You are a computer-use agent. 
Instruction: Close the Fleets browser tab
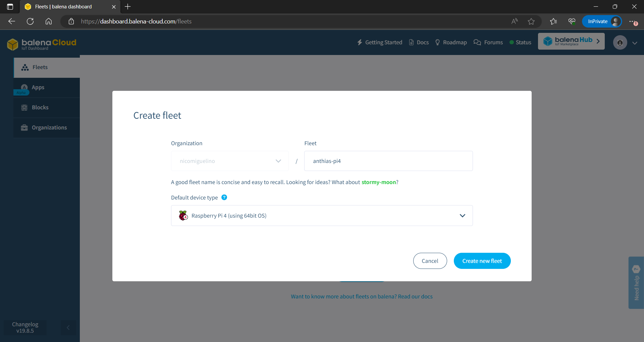(x=114, y=7)
